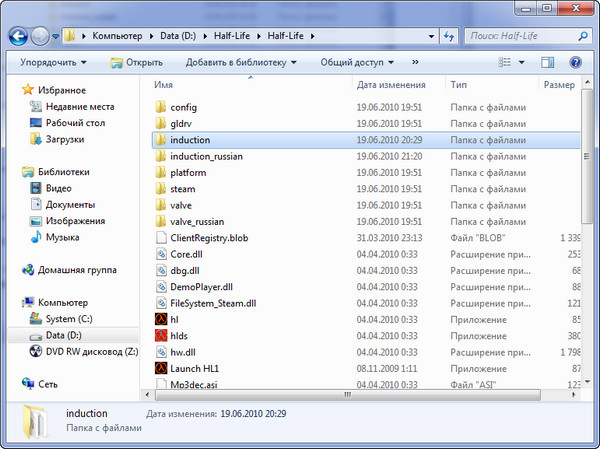Click the horizontal scrollbar right arrow

pyautogui.click(x=573, y=395)
